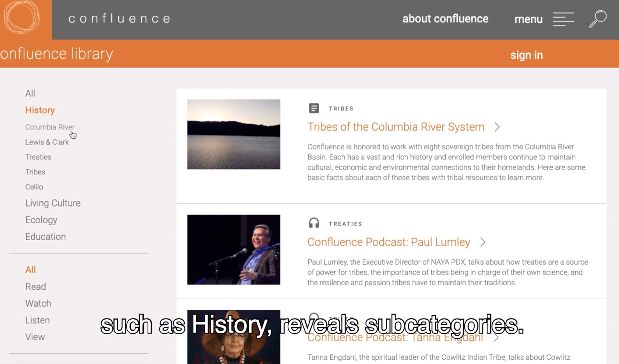Click the Paul Lumley description text

click(x=447, y=272)
